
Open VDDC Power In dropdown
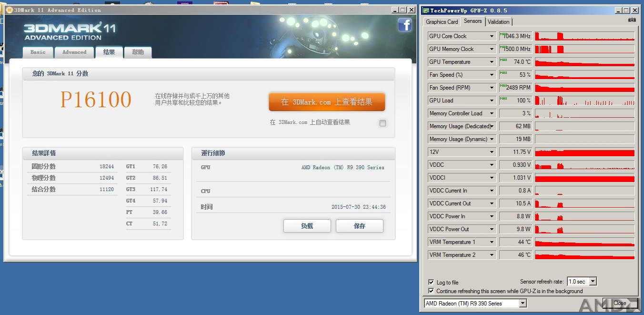tap(492, 216)
